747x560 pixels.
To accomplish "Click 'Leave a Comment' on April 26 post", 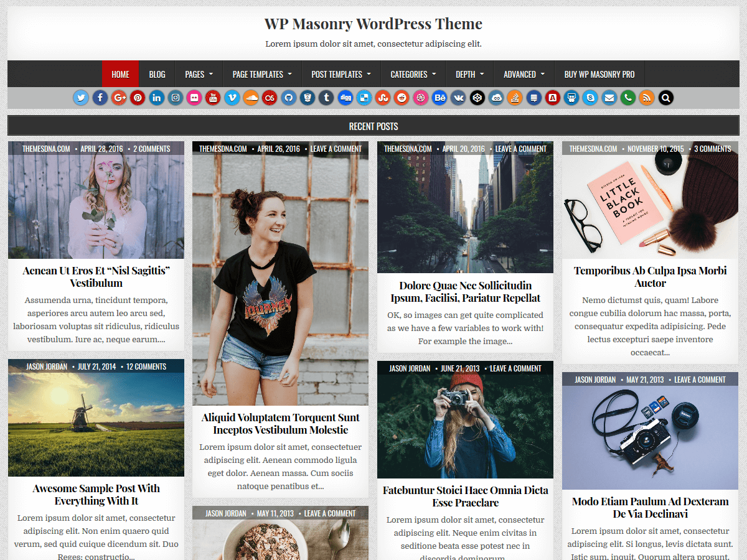I will [336, 149].
